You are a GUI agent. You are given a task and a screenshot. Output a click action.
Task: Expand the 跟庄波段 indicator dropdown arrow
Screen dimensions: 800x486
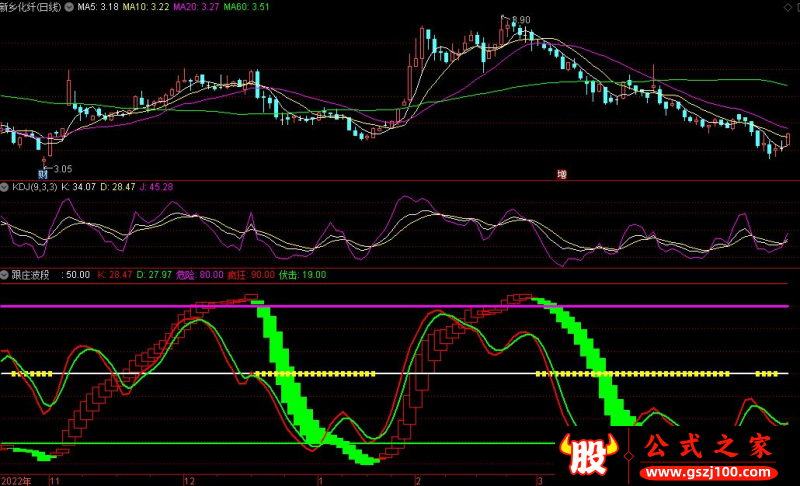[6, 273]
